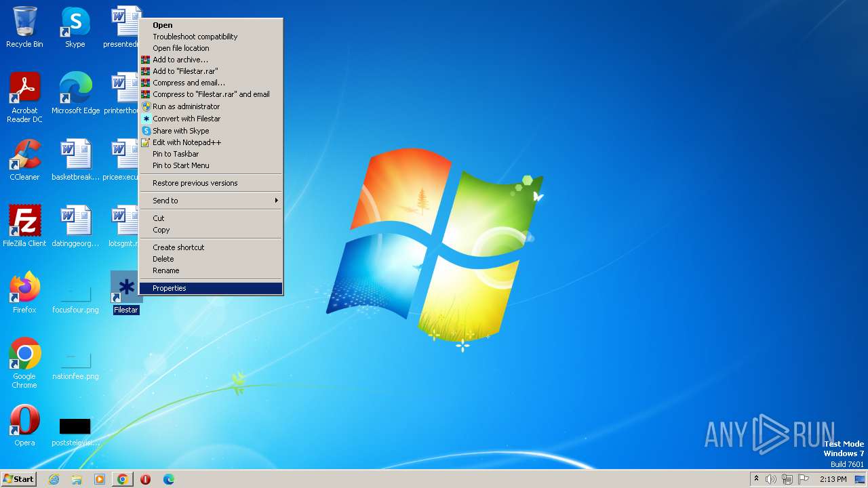
Task: Choose Share with Skype
Action: [x=211, y=131]
